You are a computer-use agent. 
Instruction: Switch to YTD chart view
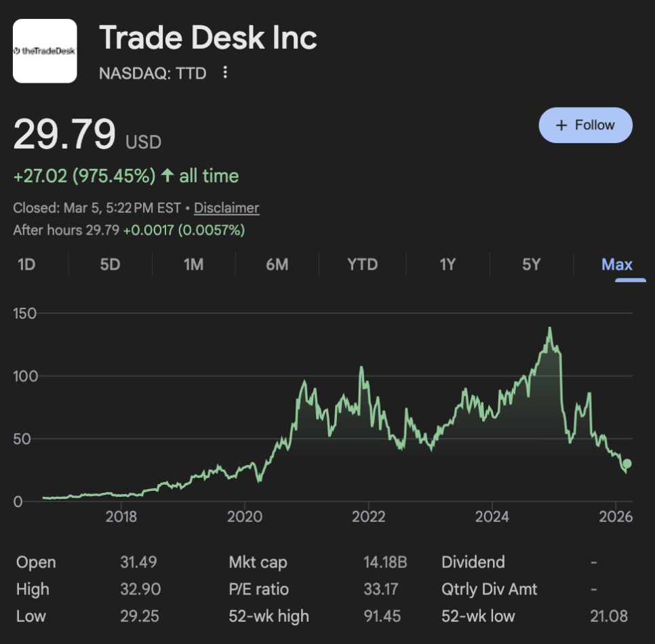(362, 264)
